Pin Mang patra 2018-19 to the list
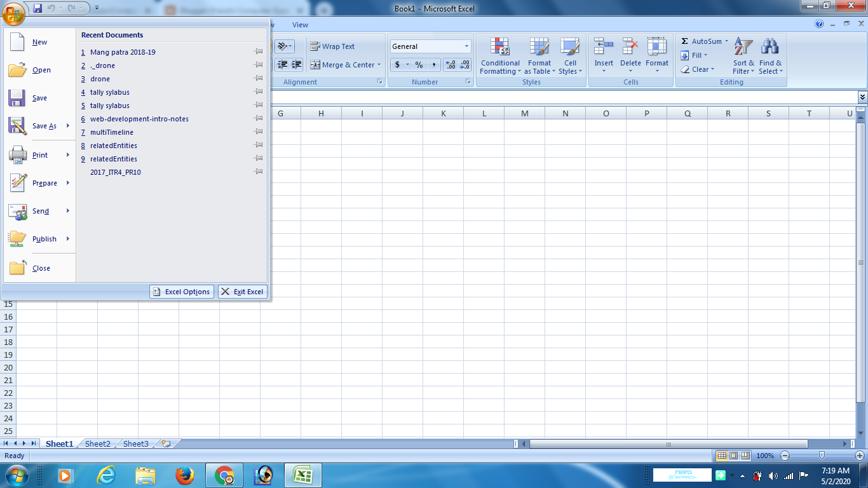 click(x=258, y=52)
